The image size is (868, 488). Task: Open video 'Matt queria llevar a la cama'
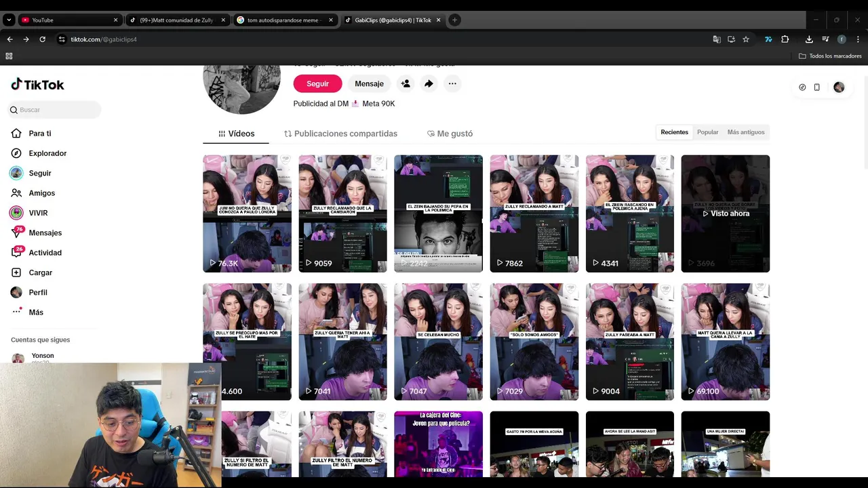pos(726,342)
